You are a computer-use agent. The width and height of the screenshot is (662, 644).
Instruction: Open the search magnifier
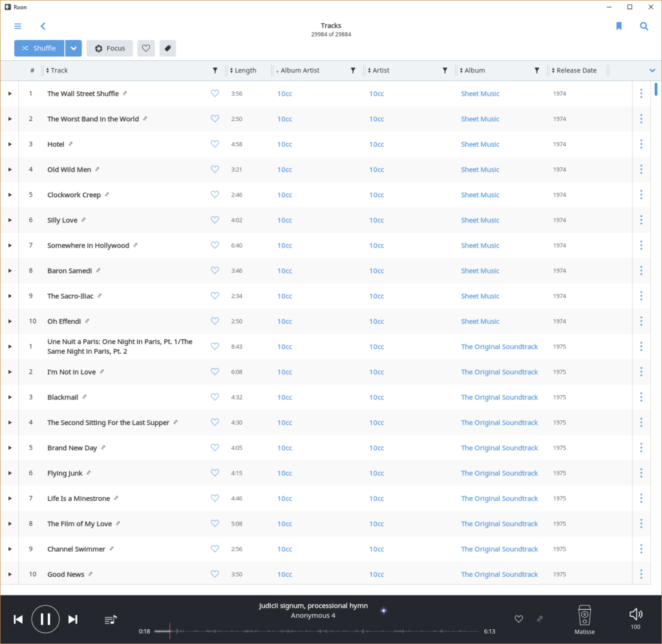644,26
